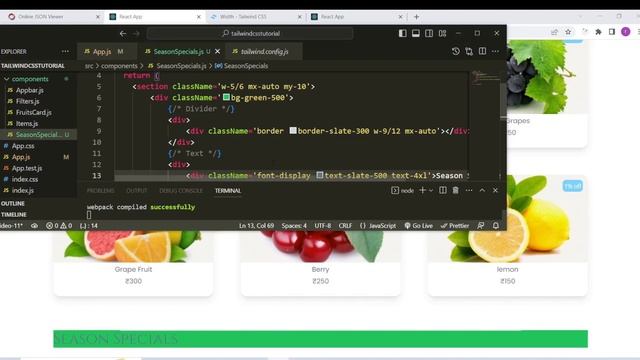
Task: Split the editor to the right
Action: click(482, 51)
